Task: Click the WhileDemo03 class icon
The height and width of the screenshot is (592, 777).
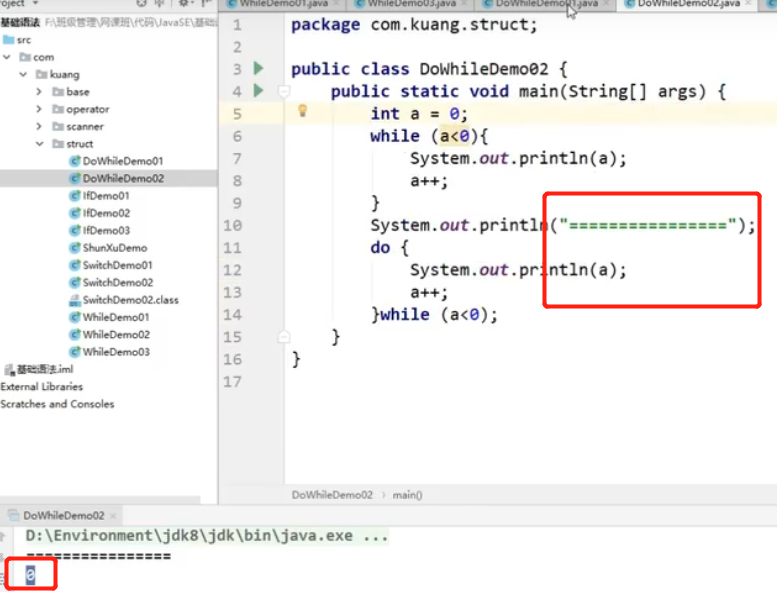Action: [x=75, y=352]
